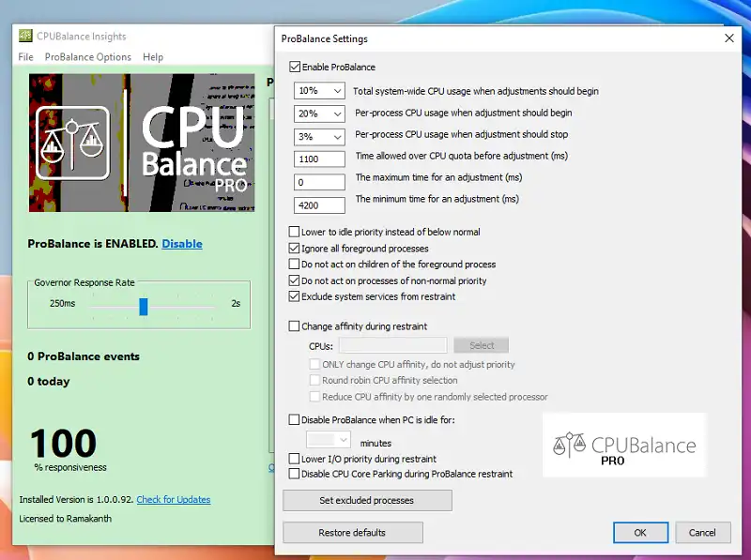Click the Disable ProBalance link
The width and height of the screenshot is (751, 560).
point(182,244)
